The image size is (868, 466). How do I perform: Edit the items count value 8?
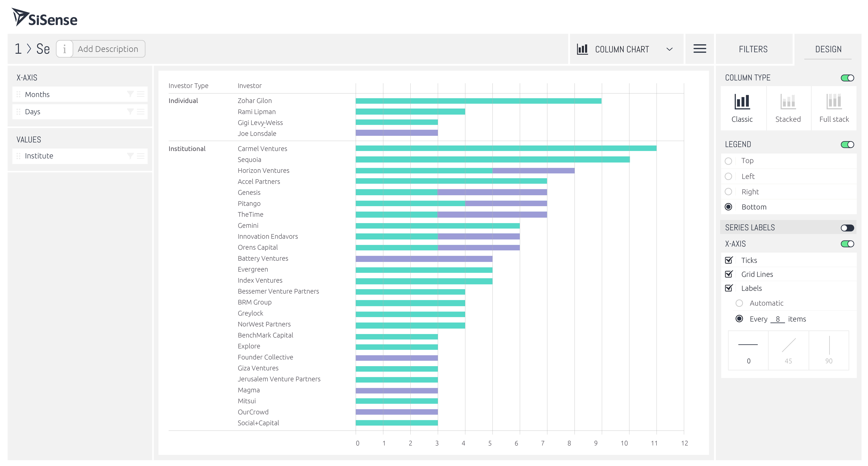coord(778,319)
